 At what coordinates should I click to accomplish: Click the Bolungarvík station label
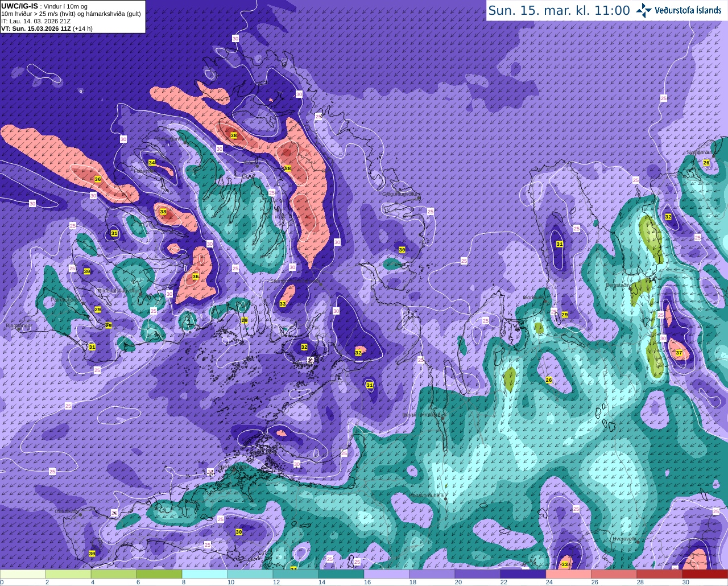171,139
